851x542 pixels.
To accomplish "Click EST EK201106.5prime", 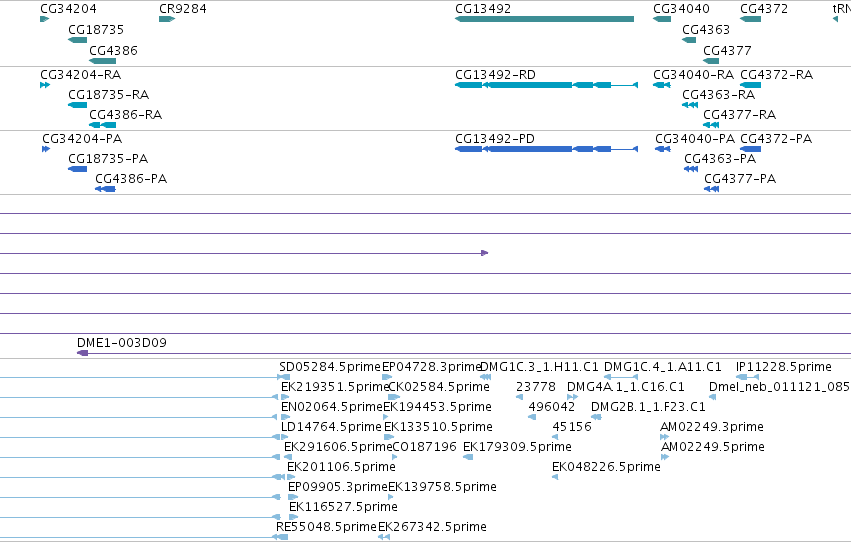I will pos(341,467).
